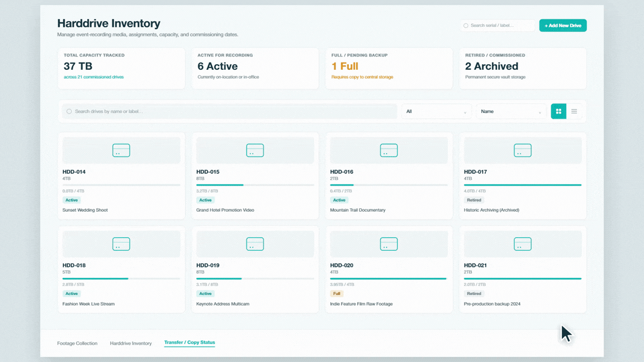Click Historic Archiving (Archived) label
Viewport: 644px width, 362px height.
tap(491, 209)
